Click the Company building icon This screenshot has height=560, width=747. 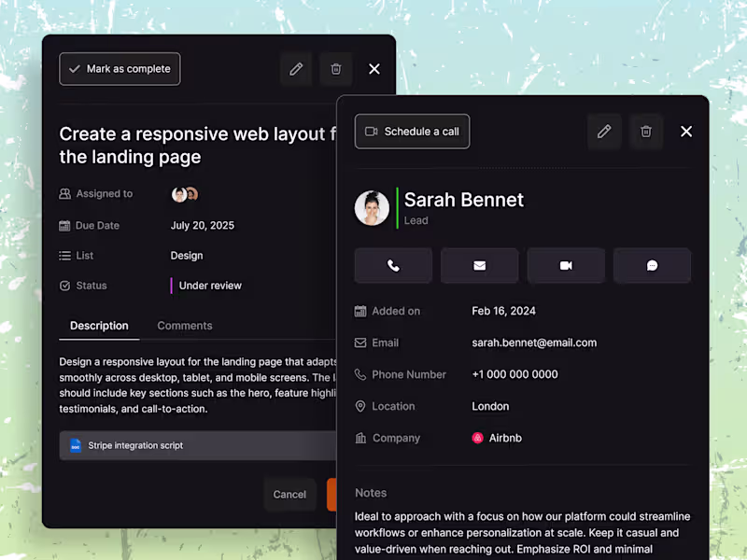coord(360,438)
